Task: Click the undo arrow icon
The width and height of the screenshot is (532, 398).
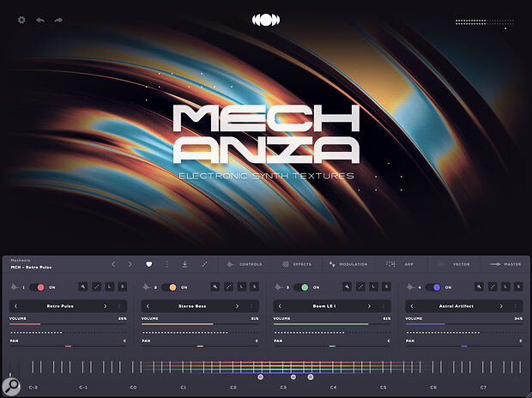Action: pyautogui.click(x=39, y=20)
